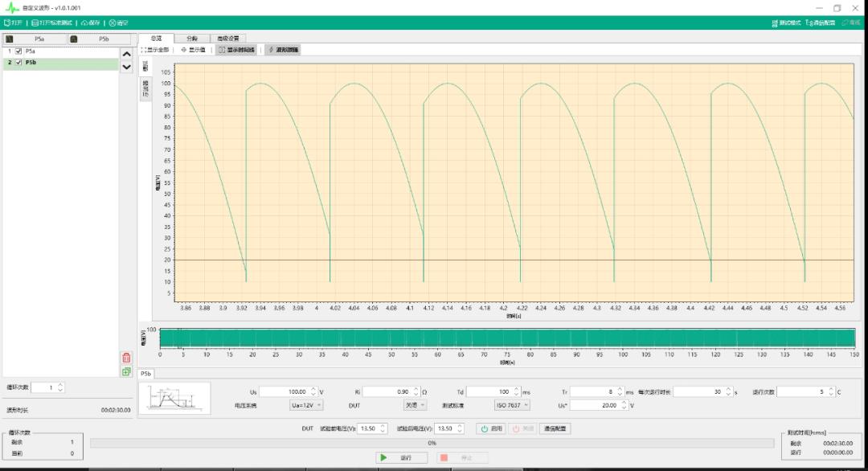Move selected waveform down with arrow
Screen dimensions: 868x471
click(x=126, y=67)
